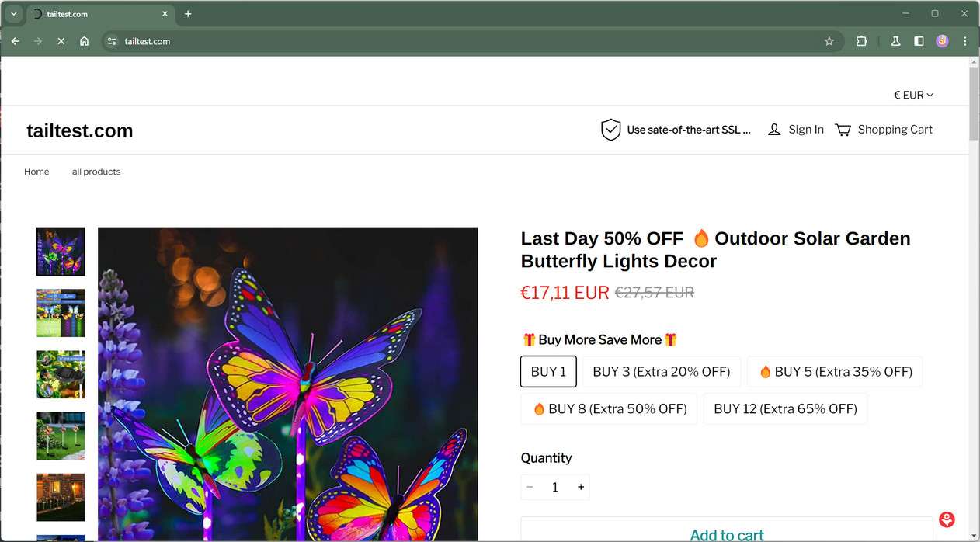Open Chrome's three-dot menu
This screenshot has width=980, height=542.
[965, 41]
